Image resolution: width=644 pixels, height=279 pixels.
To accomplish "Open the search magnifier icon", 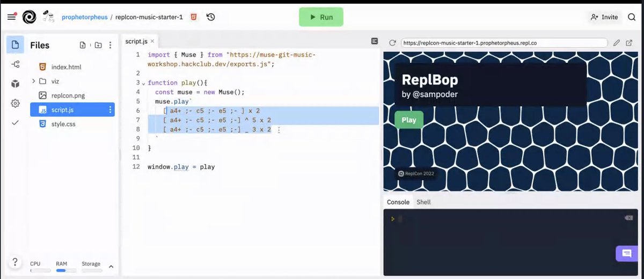I will click(632, 17).
